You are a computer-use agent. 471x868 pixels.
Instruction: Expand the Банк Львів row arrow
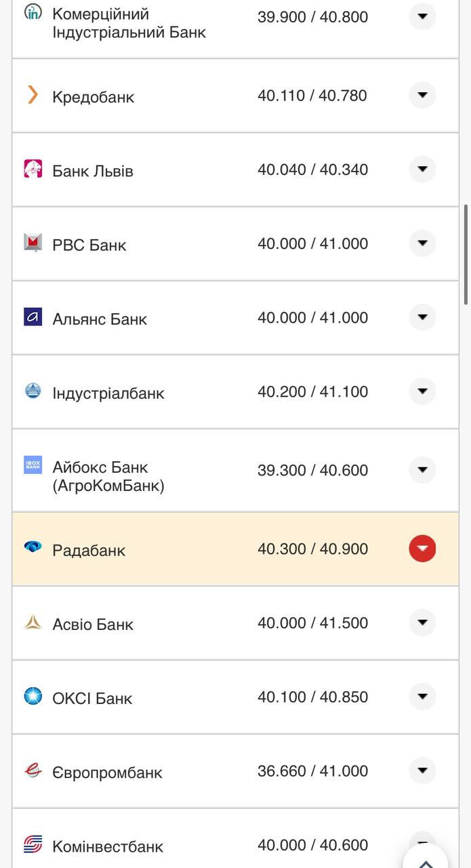pos(422,169)
